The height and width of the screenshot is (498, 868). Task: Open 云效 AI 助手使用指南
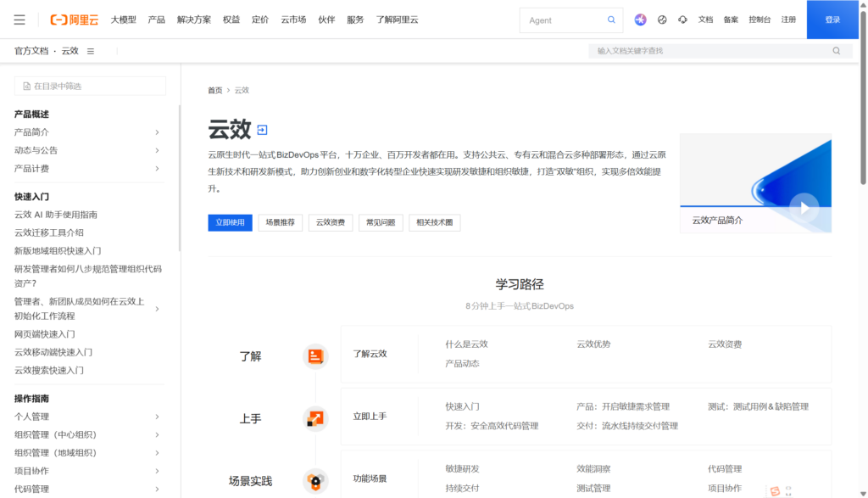[x=56, y=215]
